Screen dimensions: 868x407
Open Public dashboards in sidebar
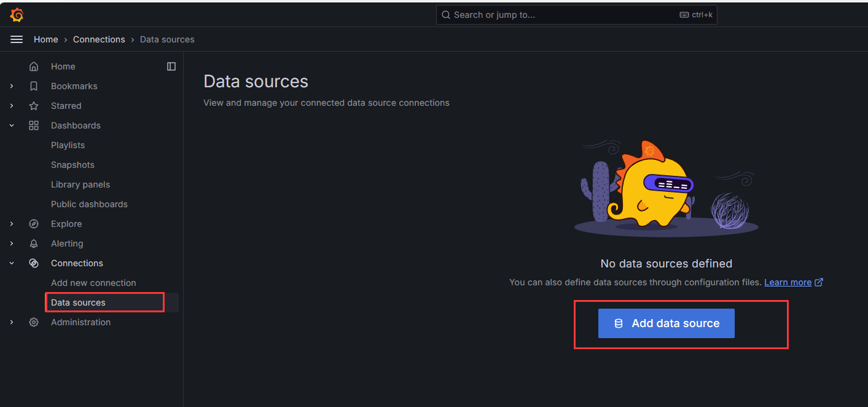click(89, 204)
